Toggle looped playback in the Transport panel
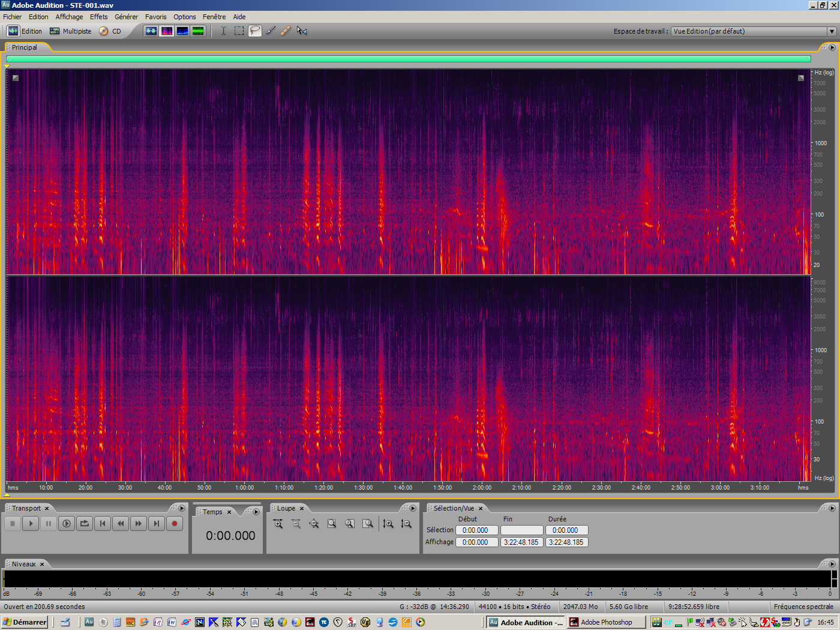The width and height of the screenshot is (840, 630). 85,523
